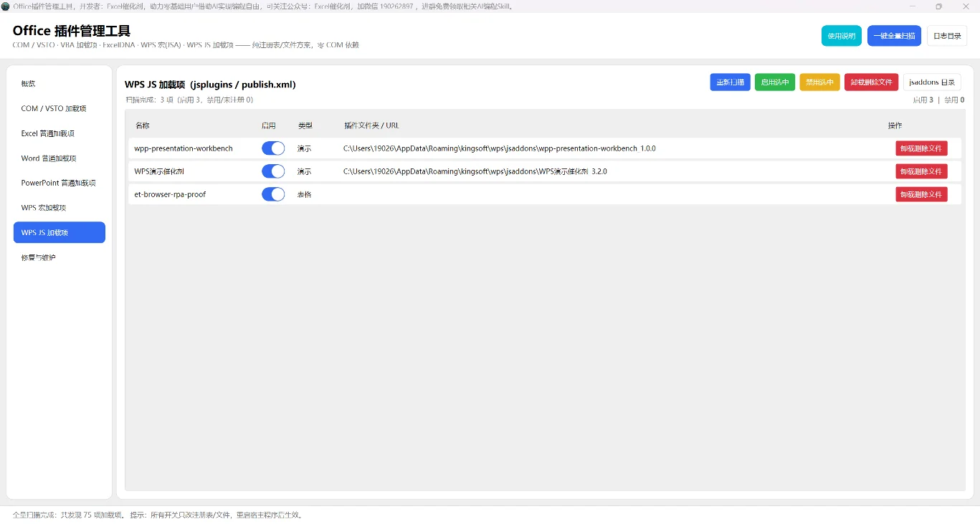
Task: Open 修复与维护 repair section
Action: click(60, 257)
